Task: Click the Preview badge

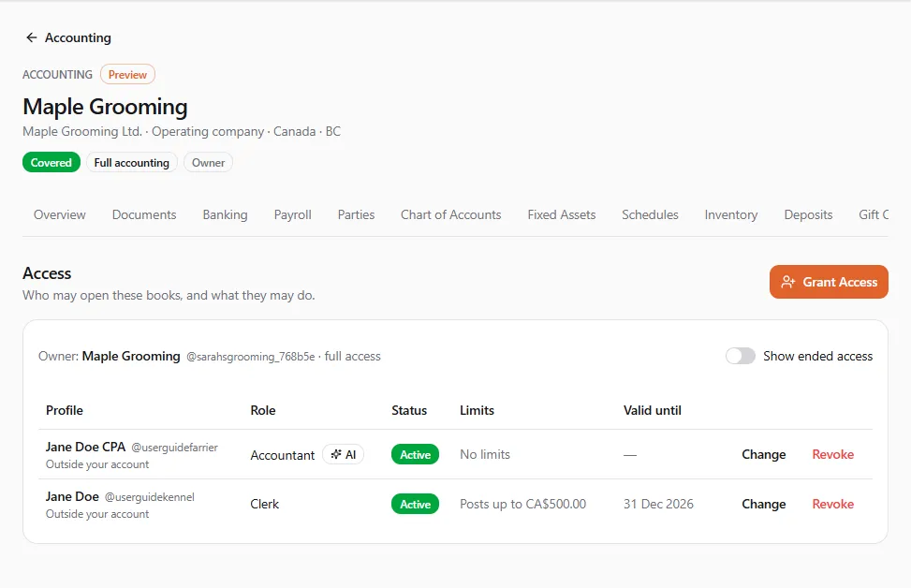Action: [x=127, y=74]
